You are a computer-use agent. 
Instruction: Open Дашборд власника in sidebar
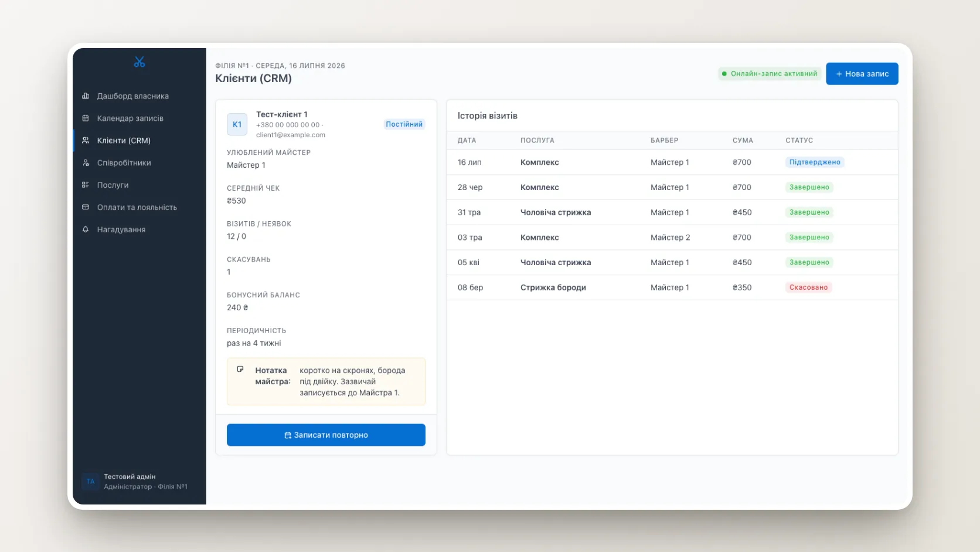click(x=139, y=96)
